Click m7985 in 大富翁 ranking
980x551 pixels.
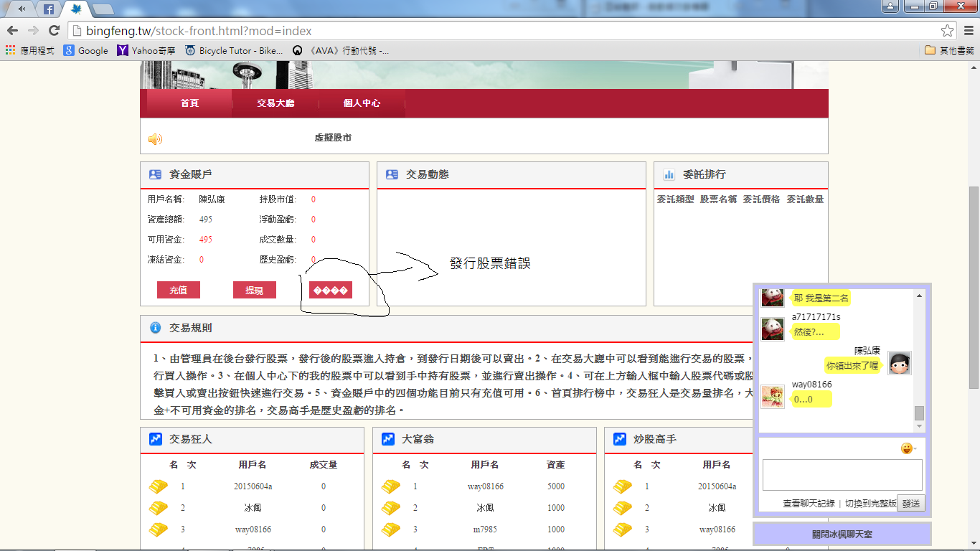486,529
